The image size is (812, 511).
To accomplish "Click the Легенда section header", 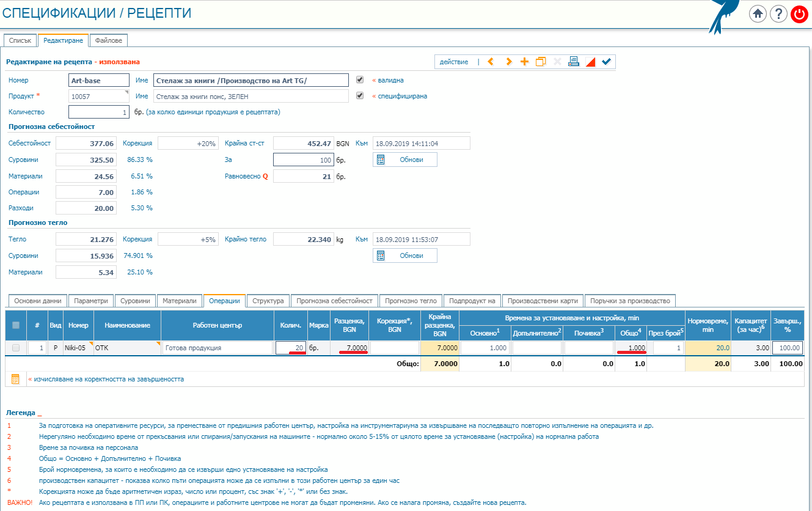I will coord(20,413).
